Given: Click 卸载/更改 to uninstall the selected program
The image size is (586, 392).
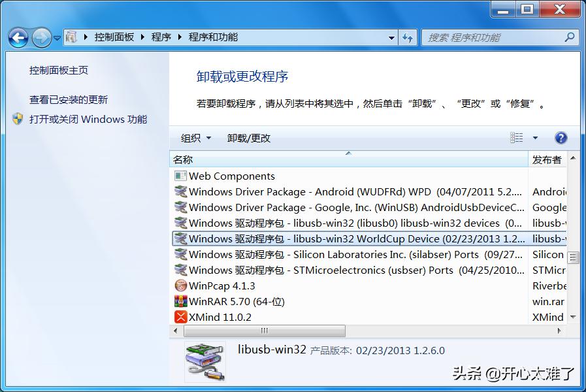Looking at the screenshot, I should 249,138.
